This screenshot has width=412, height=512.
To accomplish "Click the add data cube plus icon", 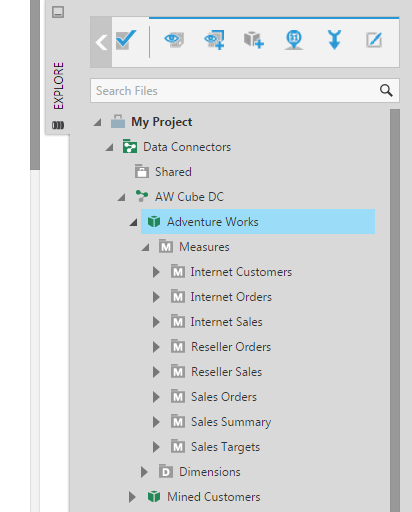I will pyautogui.click(x=254, y=40).
